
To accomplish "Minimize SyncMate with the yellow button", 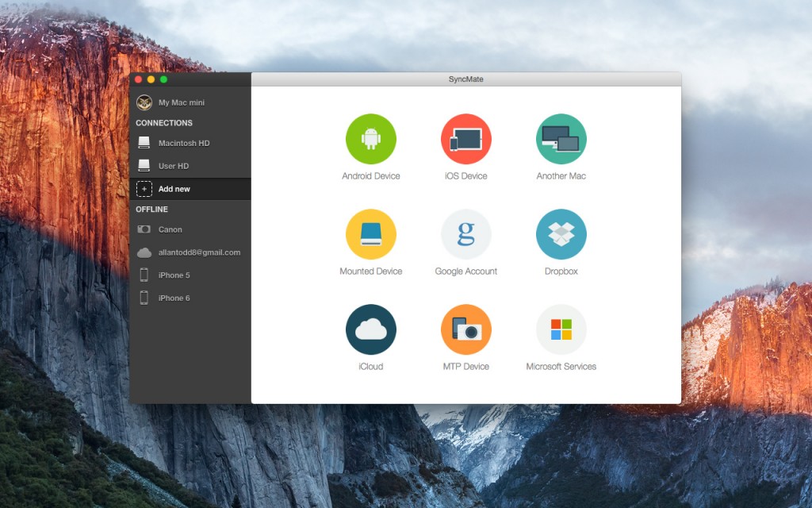I will (151, 79).
